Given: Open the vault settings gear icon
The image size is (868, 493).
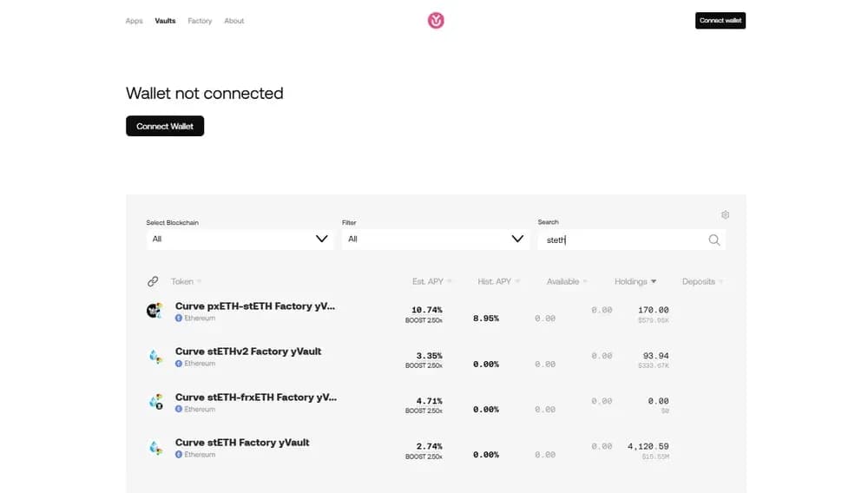Looking at the screenshot, I should click(x=726, y=215).
